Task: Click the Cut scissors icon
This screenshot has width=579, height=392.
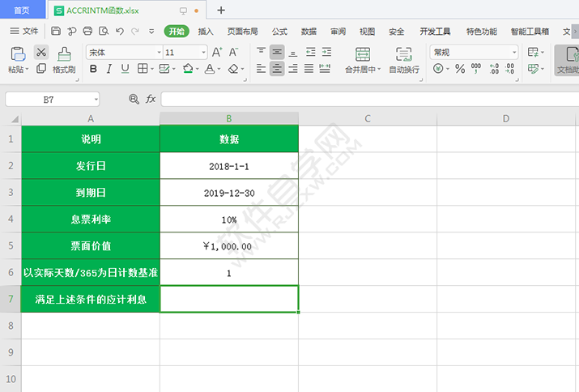Action: [x=40, y=52]
